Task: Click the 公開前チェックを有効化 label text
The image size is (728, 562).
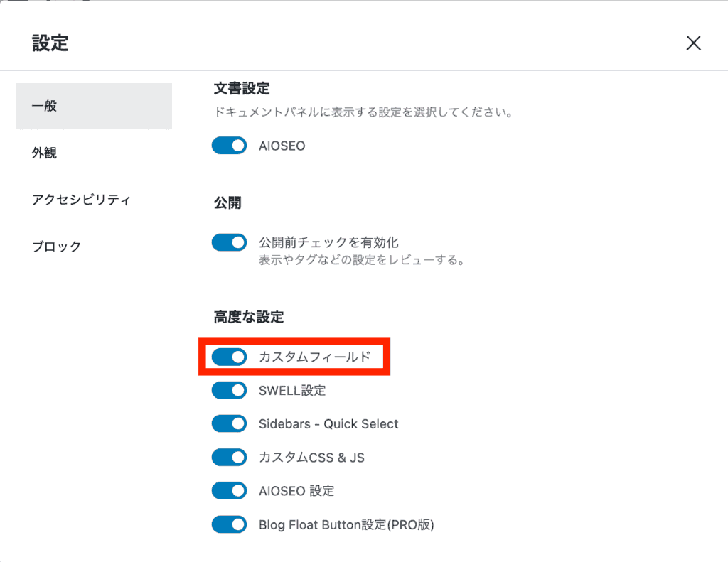Action: (x=328, y=243)
